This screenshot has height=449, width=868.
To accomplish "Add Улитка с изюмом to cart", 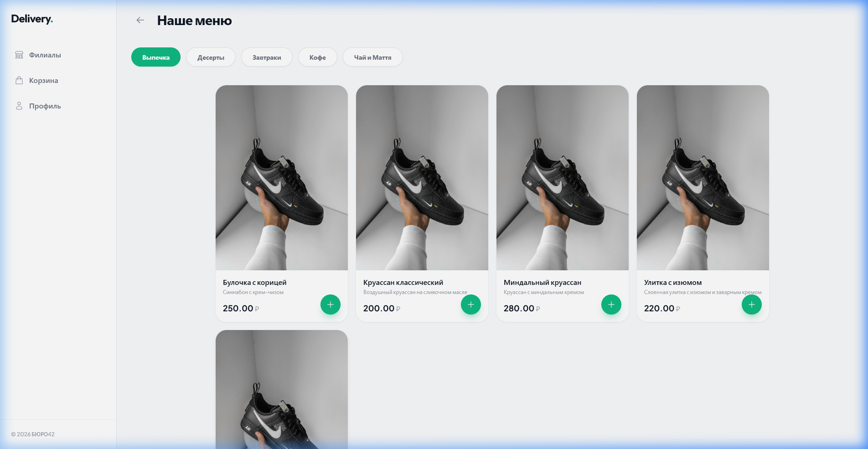I will (x=752, y=304).
